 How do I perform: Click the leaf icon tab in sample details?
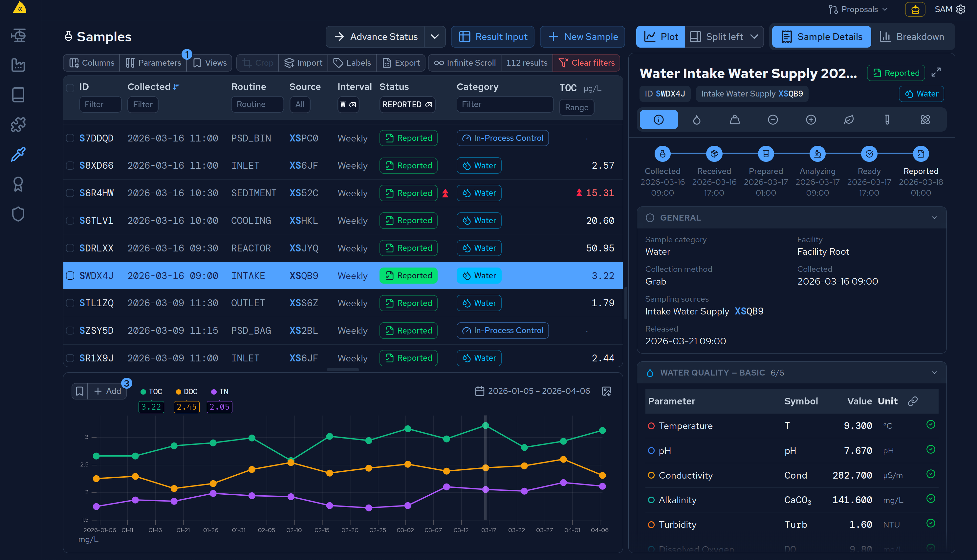pos(849,119)
